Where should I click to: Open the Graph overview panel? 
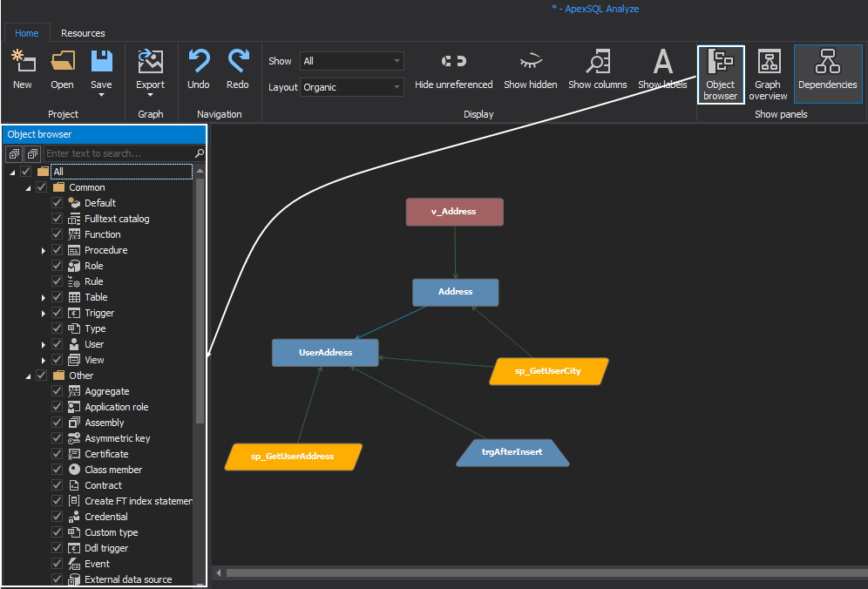(x=768, y=73)
